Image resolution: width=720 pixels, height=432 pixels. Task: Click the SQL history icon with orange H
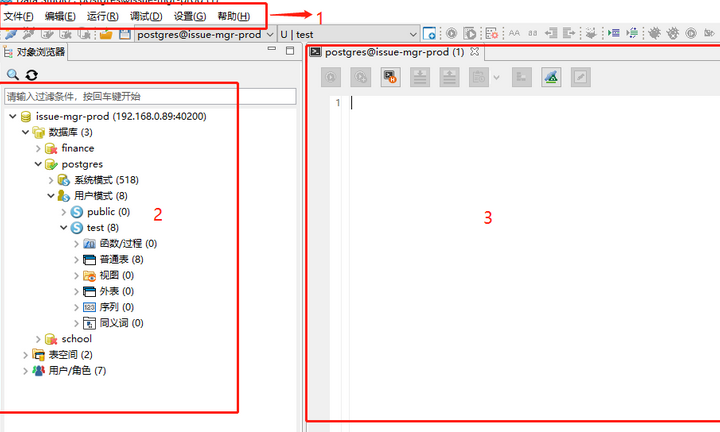click(390, 77)
